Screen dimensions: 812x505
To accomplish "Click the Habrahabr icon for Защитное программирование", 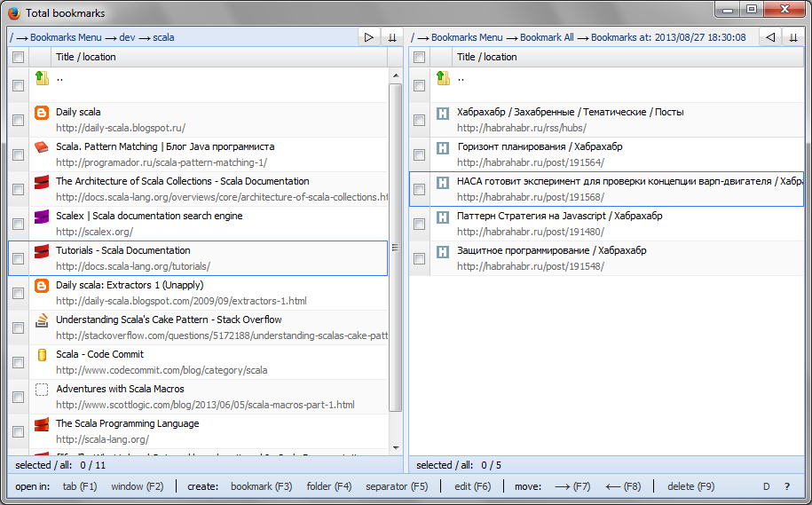I will point(443,252).
